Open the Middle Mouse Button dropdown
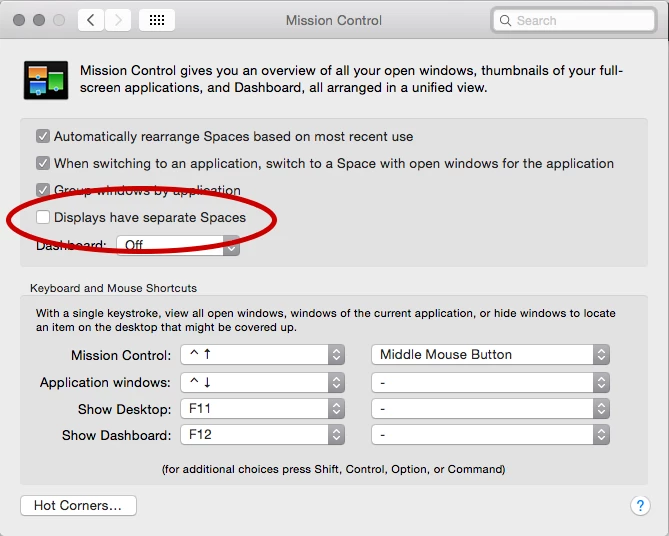The height and width of the screenshot is (536, 669). click(490, 355)
